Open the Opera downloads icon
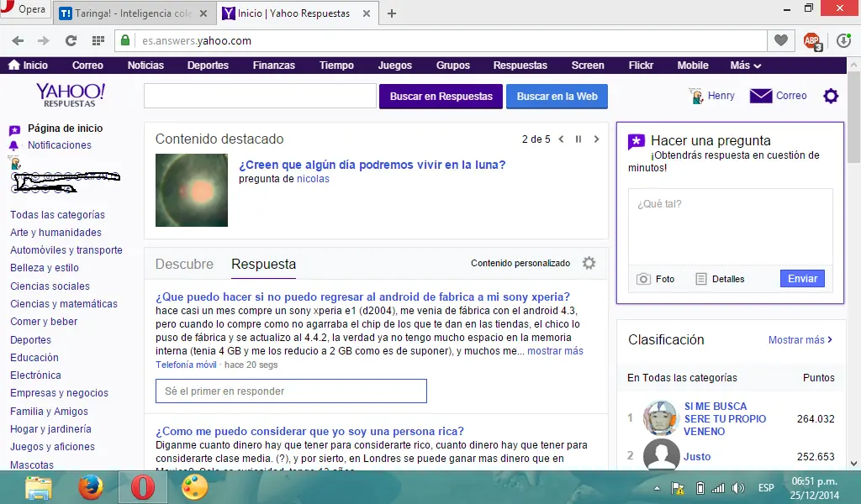 [843, 40]
